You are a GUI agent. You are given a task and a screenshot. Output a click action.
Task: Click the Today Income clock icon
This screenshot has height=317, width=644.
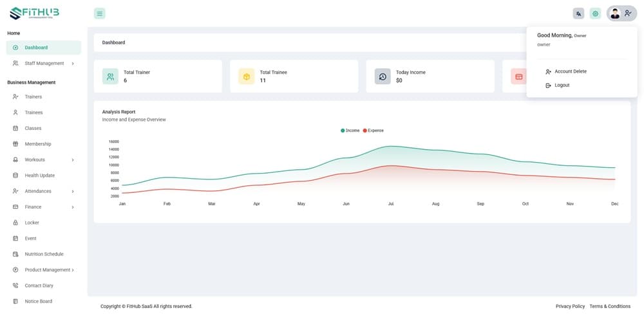click(x=383, y=77)
